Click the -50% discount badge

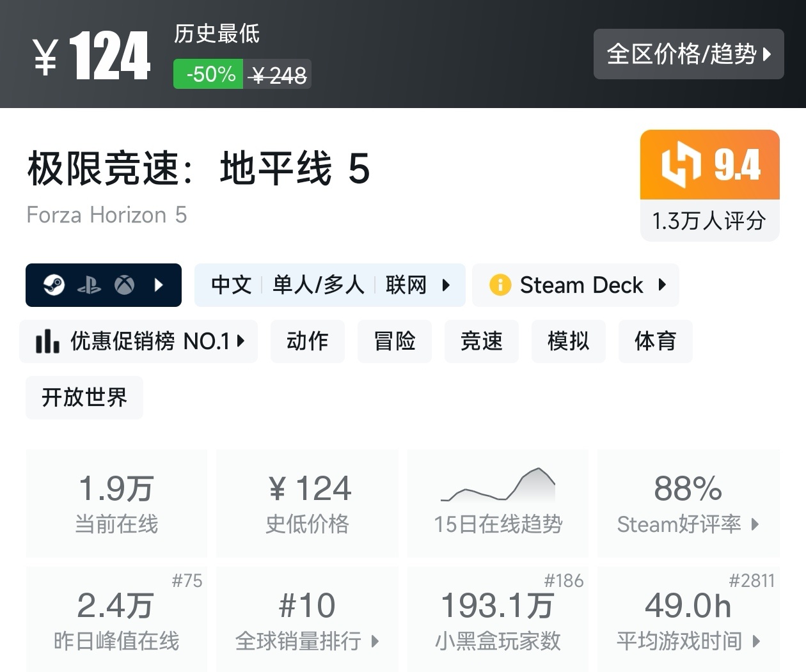tap(209, 74)
